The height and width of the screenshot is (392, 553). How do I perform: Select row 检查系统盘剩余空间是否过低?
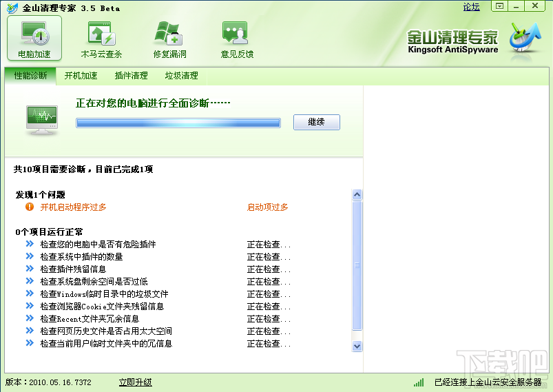(158, 281)
